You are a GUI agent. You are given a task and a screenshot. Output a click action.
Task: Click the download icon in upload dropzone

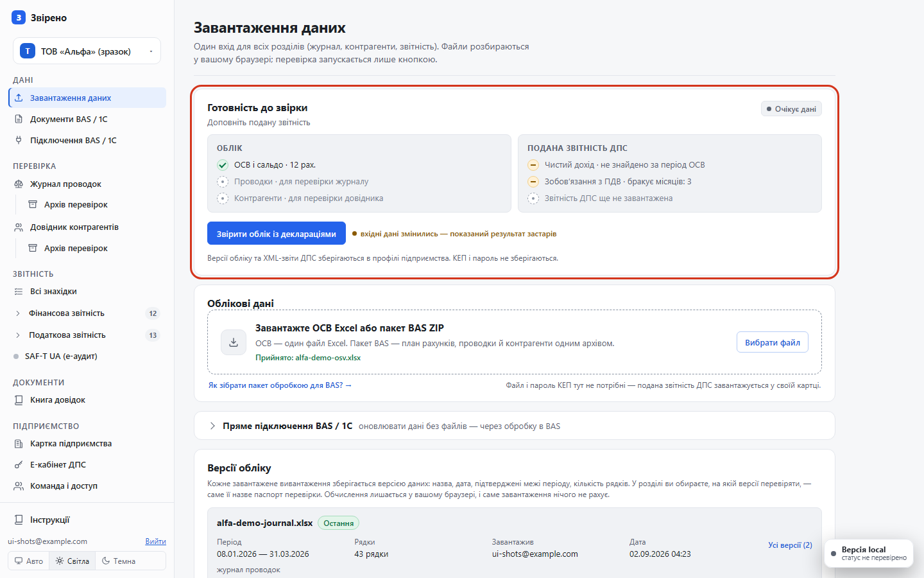234,342
